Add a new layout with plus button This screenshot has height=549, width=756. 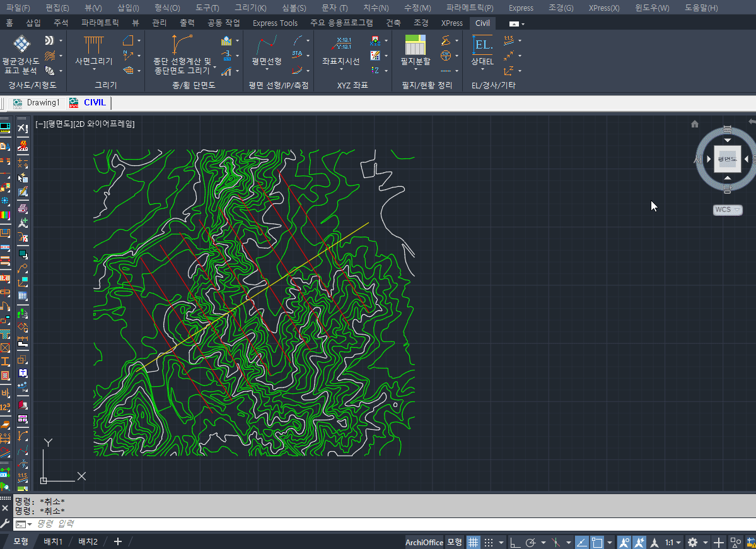[117, 541]
